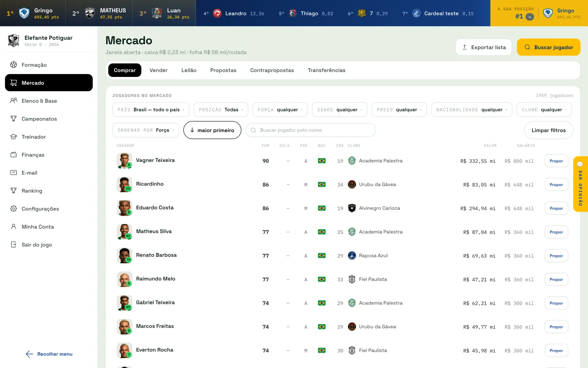Open the Ordenar por Força dropdown
This screenshot has width=588, height=368.
(x=146, y=130)
